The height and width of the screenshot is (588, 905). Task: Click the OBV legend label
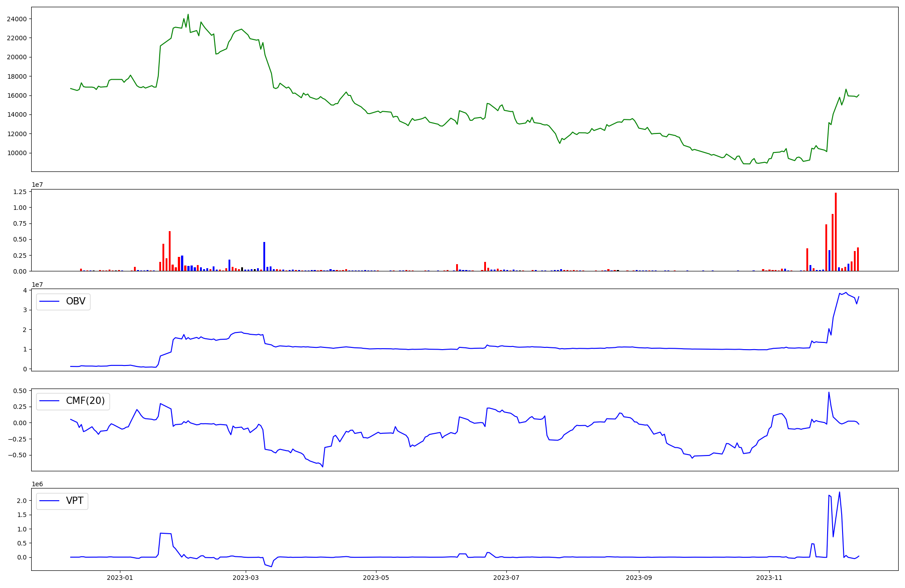76,301
